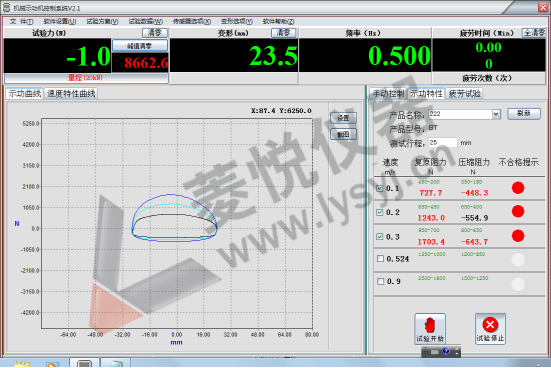Uncheck the 0.2 m/s speed checkbox

click(380, 212)
